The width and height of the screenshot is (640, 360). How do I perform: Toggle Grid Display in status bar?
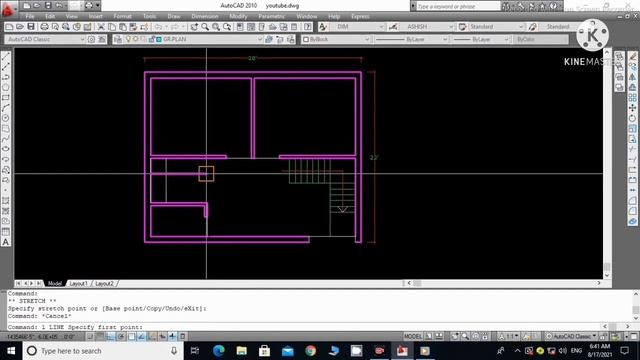click(100, 336)
